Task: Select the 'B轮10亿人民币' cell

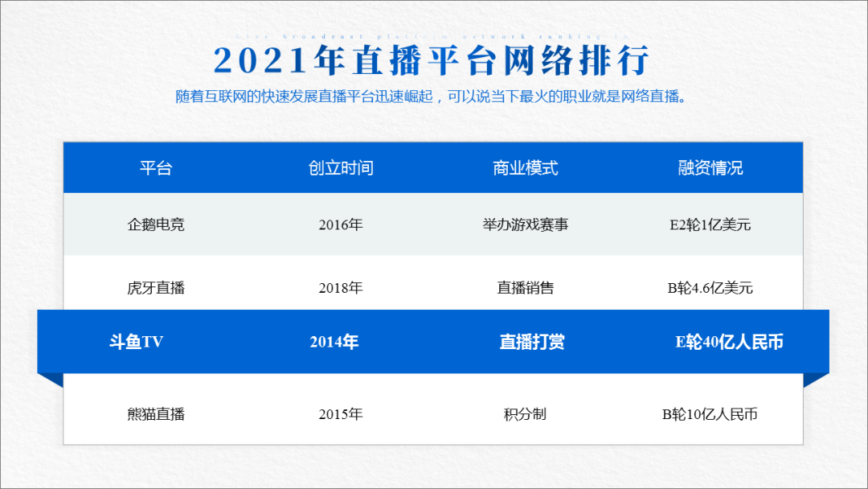Action: [x=710, y=413]
